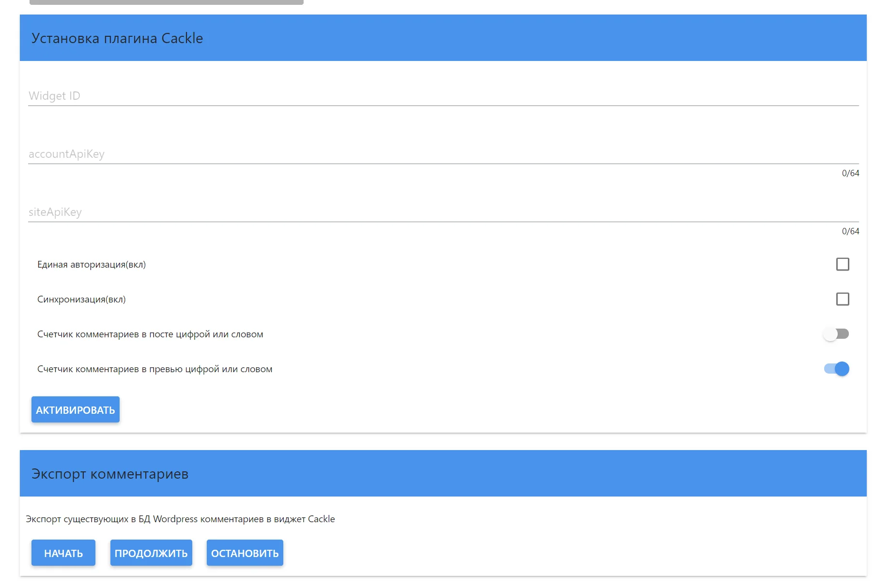Click the gray horizontal scrollbar at top
Screen dimensions: 875x588
167,2
